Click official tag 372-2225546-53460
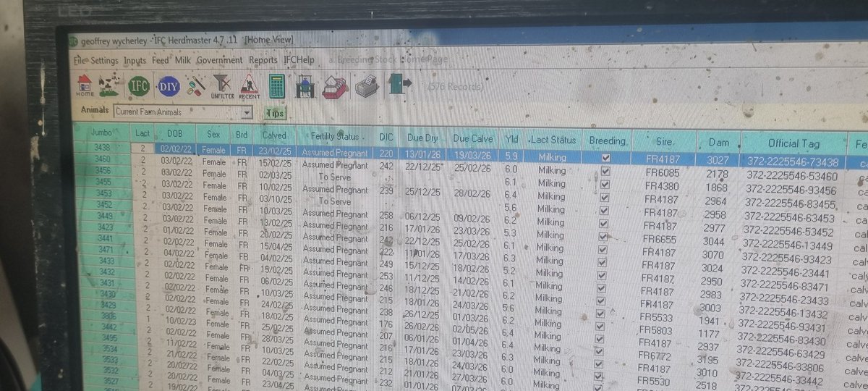This screenshot has height=391, width=868. 791,176
